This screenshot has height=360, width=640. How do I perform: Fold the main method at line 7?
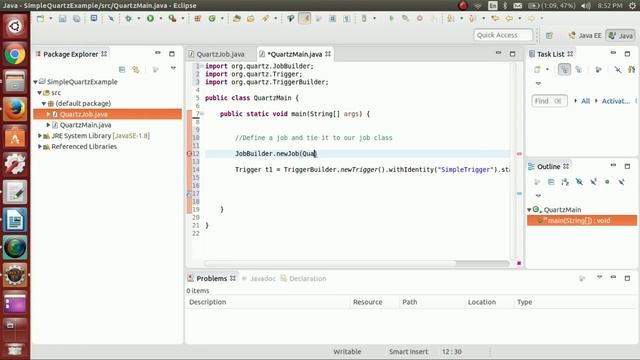[202, 114]
